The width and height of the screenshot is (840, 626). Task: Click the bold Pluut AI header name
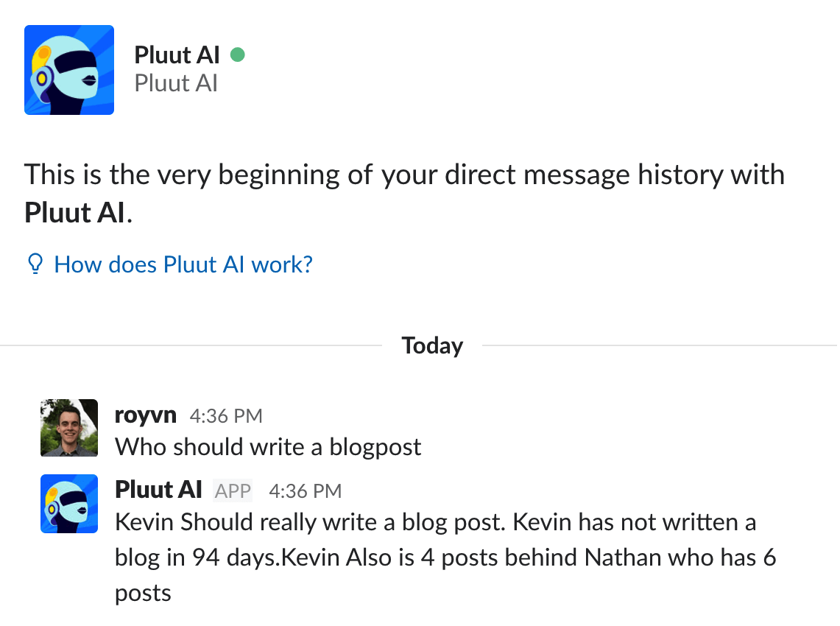[x=177, y=54]
